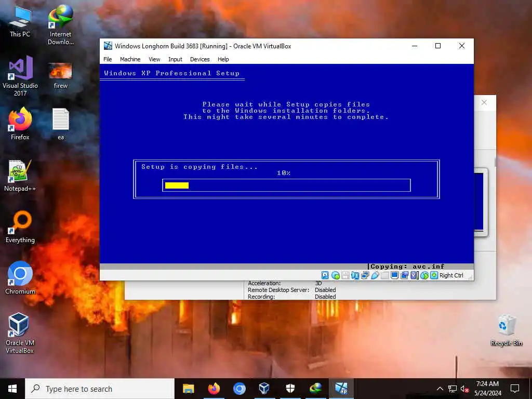Open the Help menu in VirtualBox
This screenshot has height=399, width=532.
click(223, 59)
